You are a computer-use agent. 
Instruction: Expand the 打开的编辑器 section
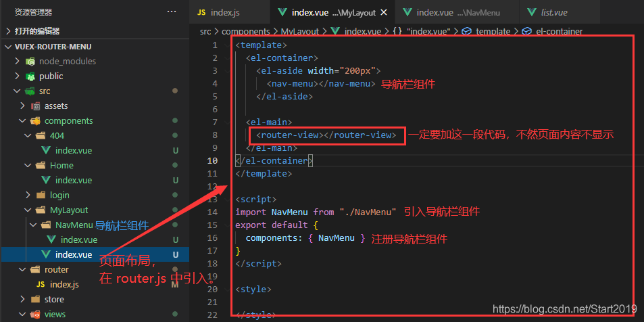9,31
